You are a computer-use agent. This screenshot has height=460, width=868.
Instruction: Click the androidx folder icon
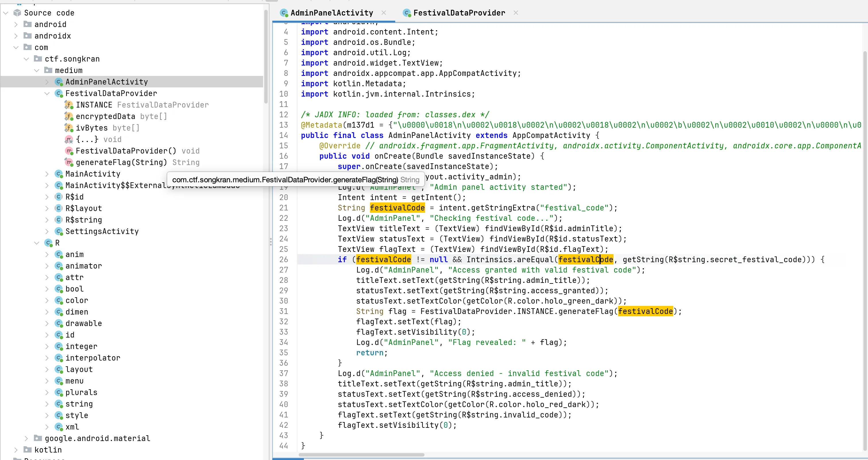pos(28,36)
